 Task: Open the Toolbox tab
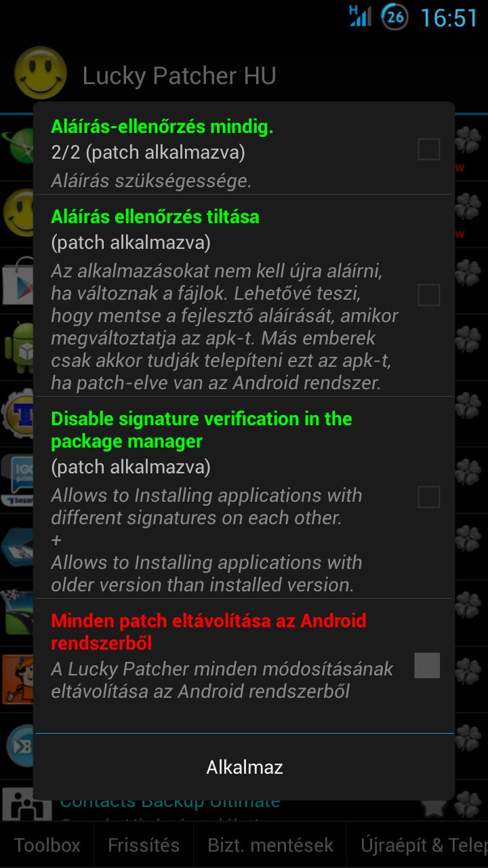click(x=47, y=845)
